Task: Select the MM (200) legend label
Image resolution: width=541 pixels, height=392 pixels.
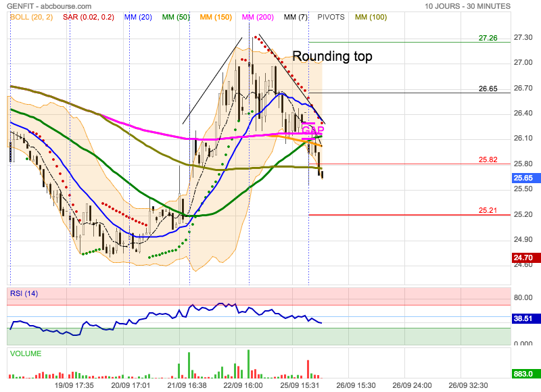Action: [258, 17]
